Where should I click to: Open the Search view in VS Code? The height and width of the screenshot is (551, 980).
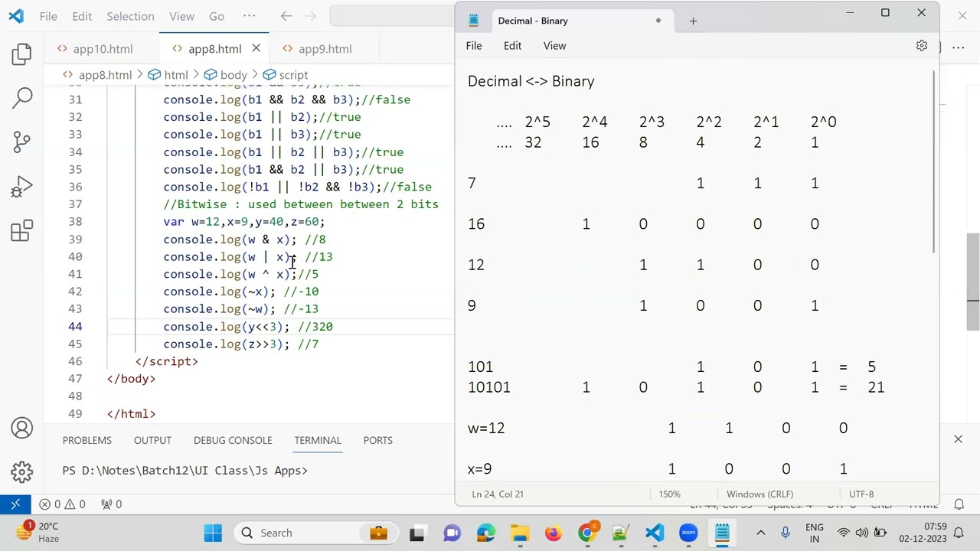click(x=22, y=98)
